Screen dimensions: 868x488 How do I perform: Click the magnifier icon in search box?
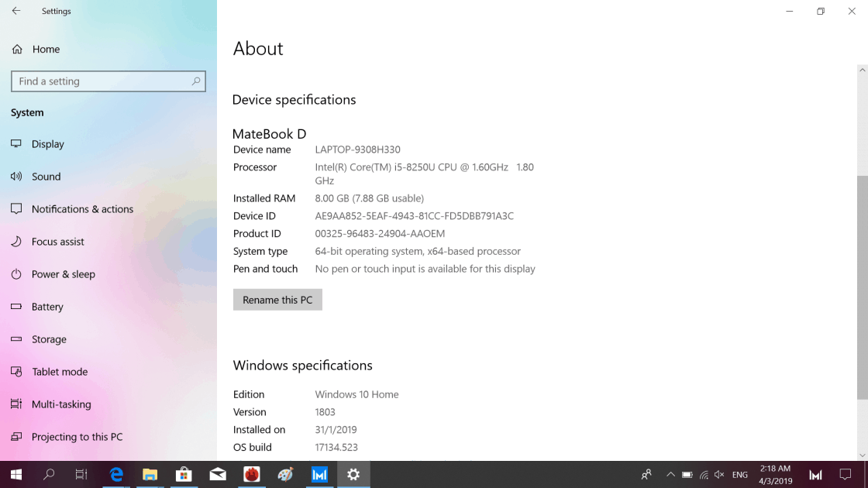tap(196, 81)
